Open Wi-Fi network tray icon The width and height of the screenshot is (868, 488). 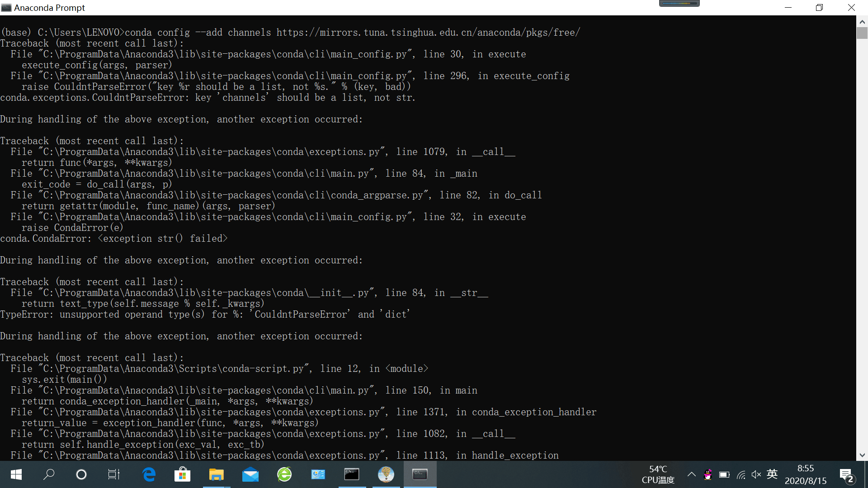741,474
